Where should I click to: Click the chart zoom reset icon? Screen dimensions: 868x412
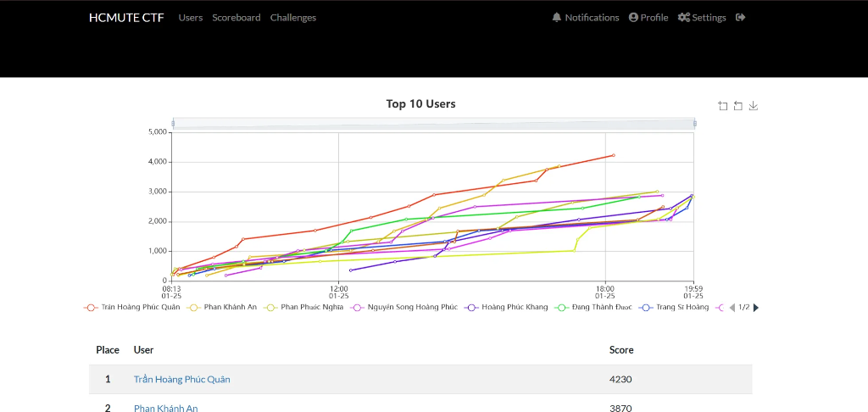click(x=738, y=106)
